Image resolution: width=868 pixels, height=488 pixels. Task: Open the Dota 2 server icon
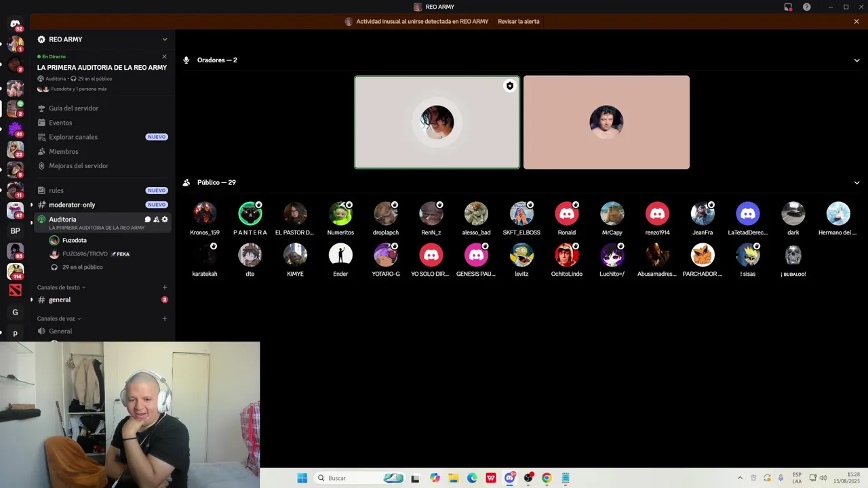[15, 291]
